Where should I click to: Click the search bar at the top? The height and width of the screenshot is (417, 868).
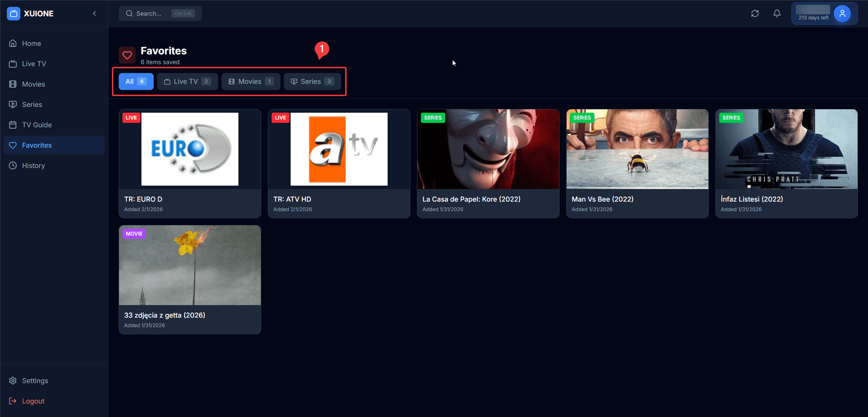pos(160,13)
